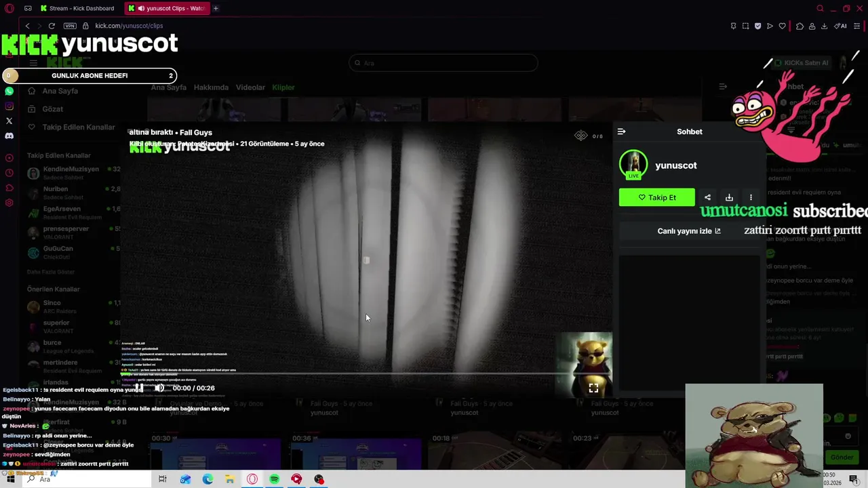Open the 00:30 clip thumbnail
Image resolution: width=868 pixels, height=488 pixels.
(216, 453)
